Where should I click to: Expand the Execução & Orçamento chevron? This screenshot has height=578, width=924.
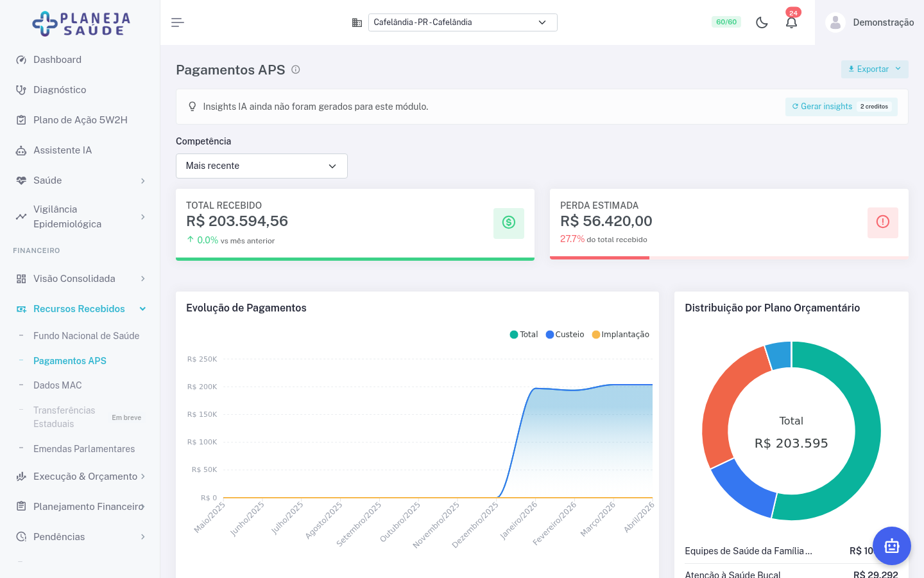tap(143, 477)
